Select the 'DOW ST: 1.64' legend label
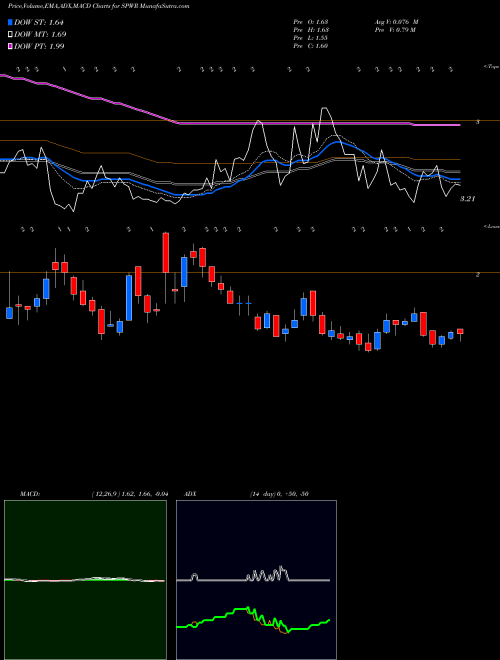This screenshot has height=660, width=500. (38, 22)
